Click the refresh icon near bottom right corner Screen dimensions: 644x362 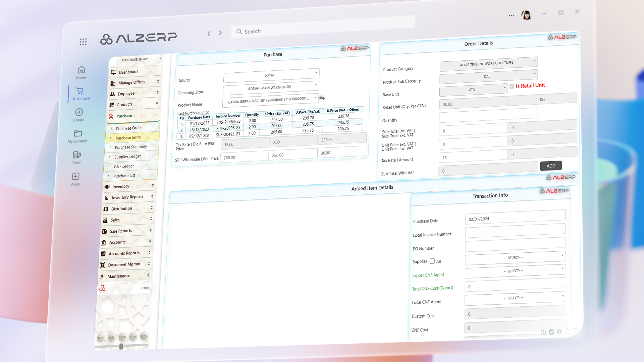click(x=568, y=331)
